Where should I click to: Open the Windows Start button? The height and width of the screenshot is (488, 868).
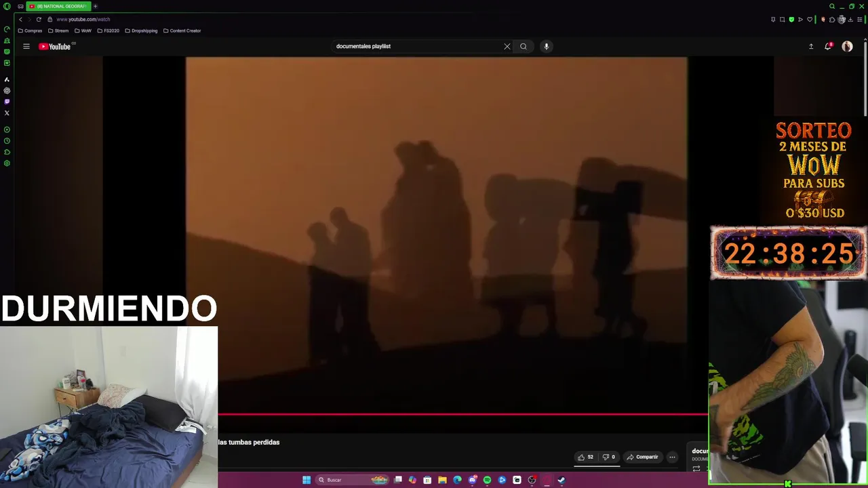[307, 480]
